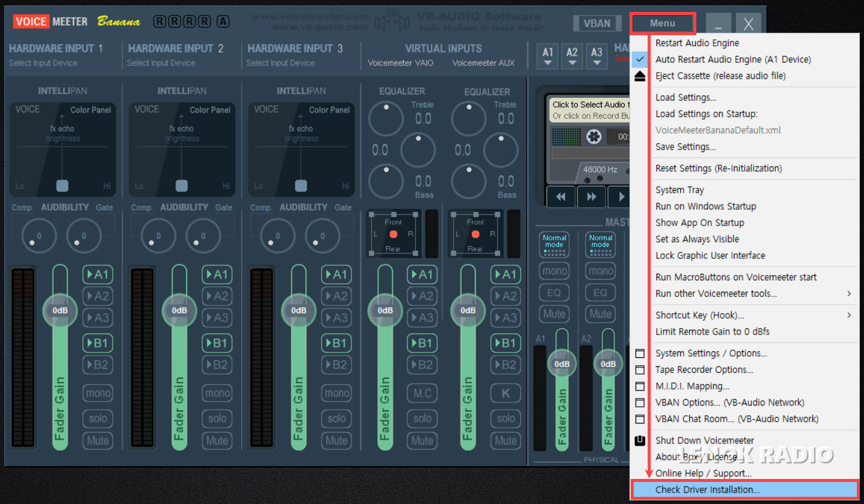The image size is (864, 504).
Task: Click Hardware Input 1 level meter
Action: pos(23,358)
